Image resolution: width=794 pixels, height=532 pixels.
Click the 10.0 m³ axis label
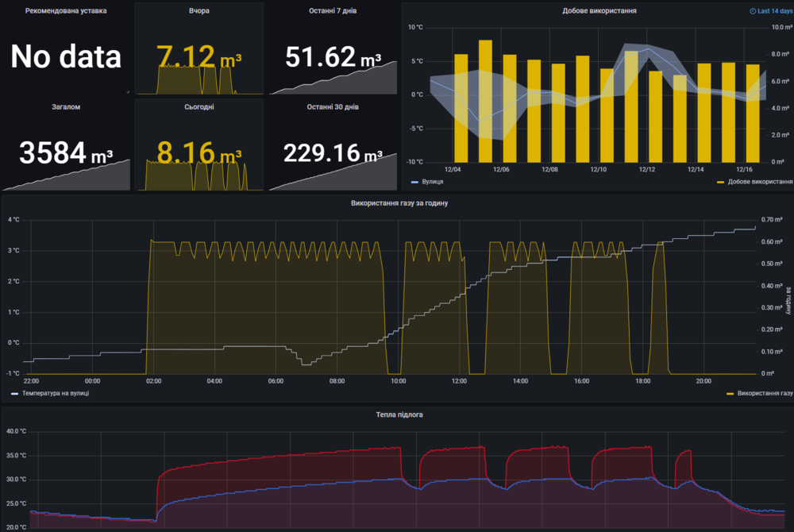coord(781,27)
